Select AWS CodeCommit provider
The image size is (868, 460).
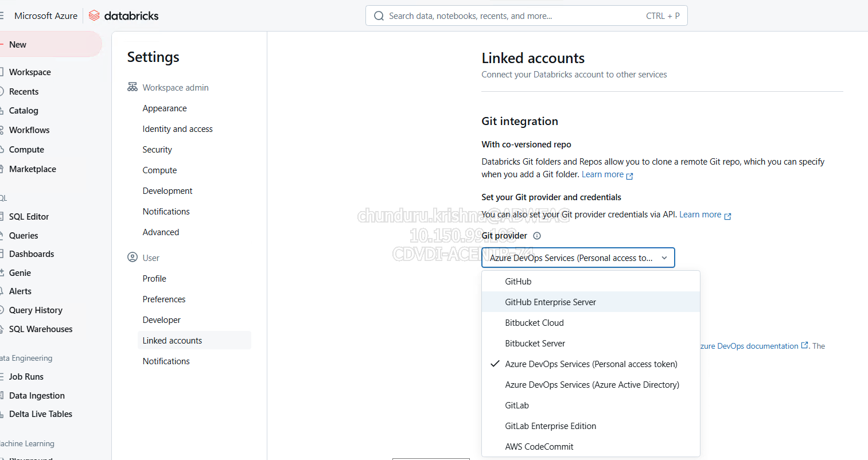click(x=539, y=447)
